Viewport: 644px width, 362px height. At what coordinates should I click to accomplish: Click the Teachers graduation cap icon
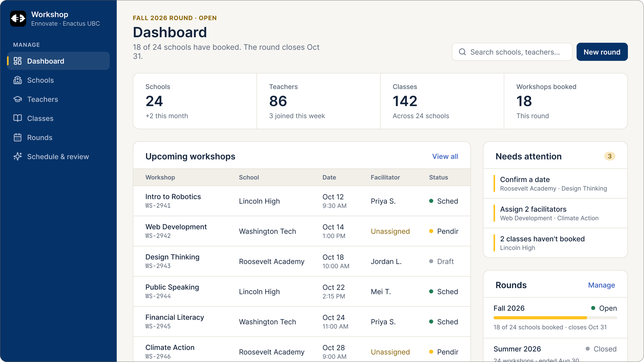point(18,99)
